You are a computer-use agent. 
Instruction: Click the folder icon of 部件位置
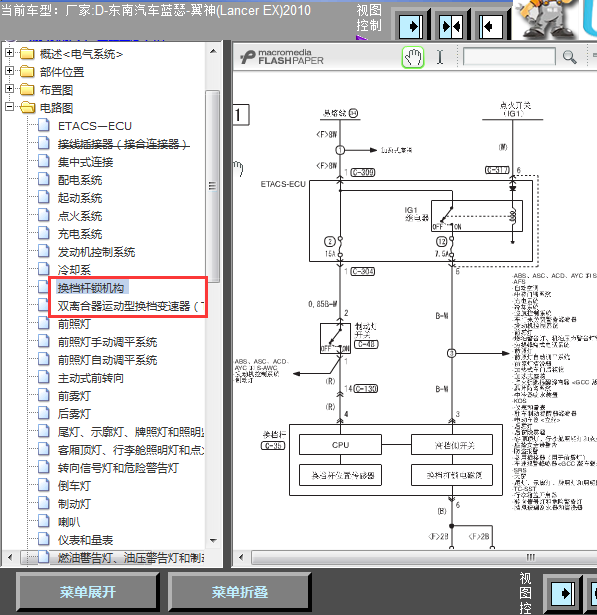27,71
